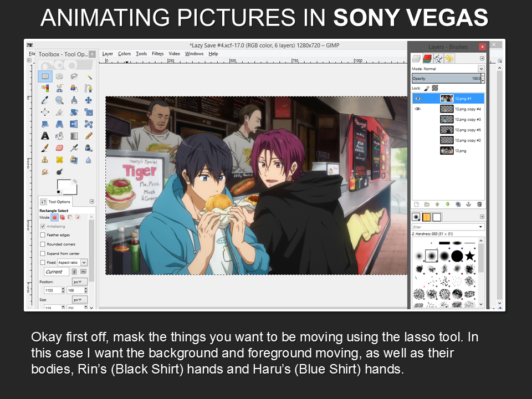This screenshot has width=532, height=399.
Task: Select the Paintbrush tool
Action: [x=45, y=148]
